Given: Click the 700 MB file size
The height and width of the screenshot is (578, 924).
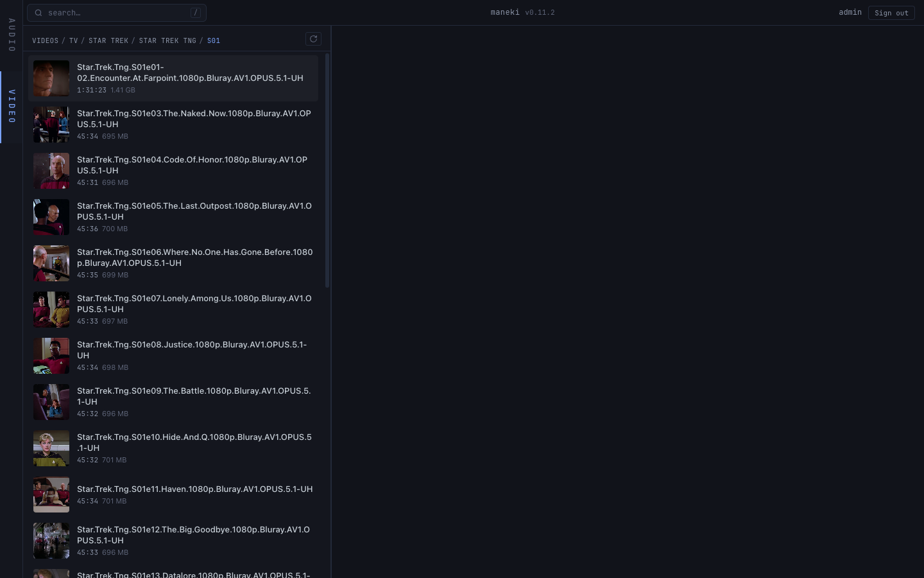Looking at the screenshot, I should (115, 229).
